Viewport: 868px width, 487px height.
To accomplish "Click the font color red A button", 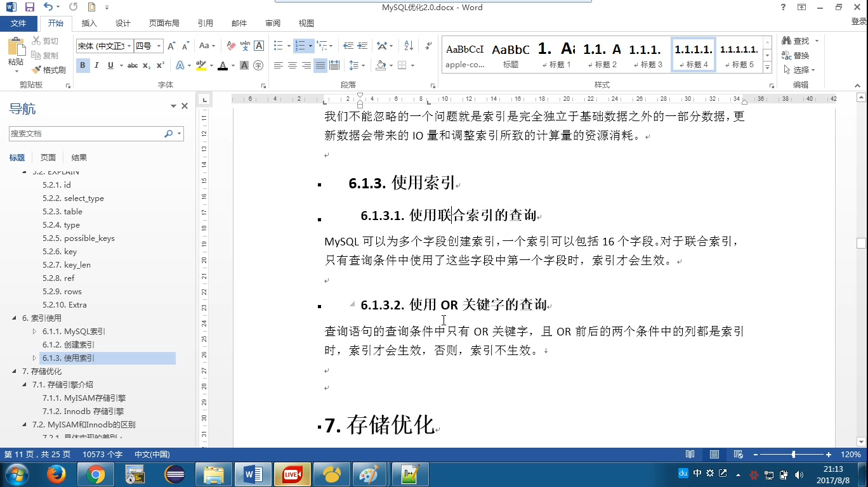I will [222, 65].
